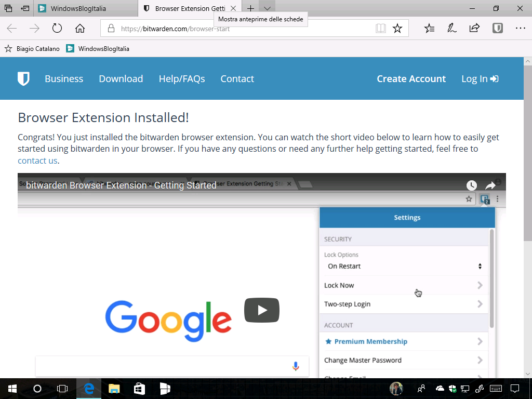532x399 pixels.
Task: Click the Settings header in video
Action: coord(407,218)
